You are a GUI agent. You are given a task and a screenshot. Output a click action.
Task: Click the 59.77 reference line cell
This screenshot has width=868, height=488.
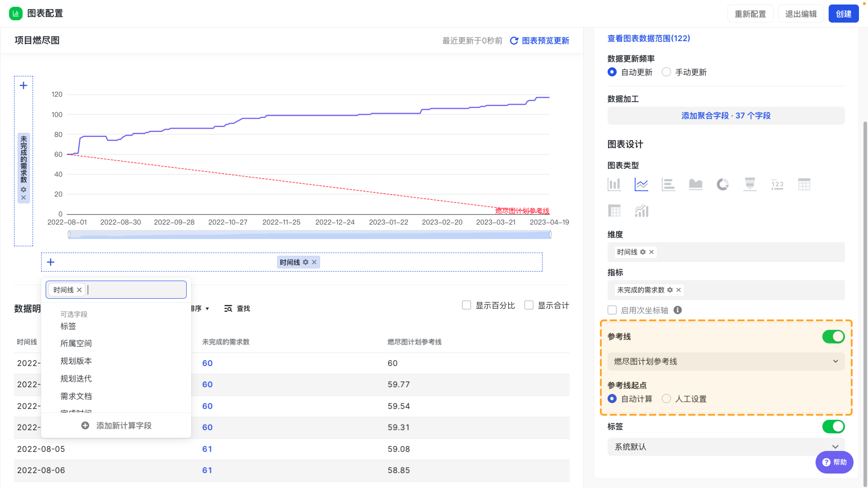[x=399, y=384]
